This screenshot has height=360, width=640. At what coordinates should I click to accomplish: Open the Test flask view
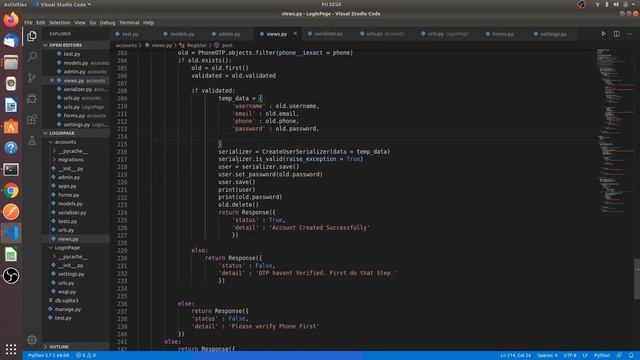32,141
